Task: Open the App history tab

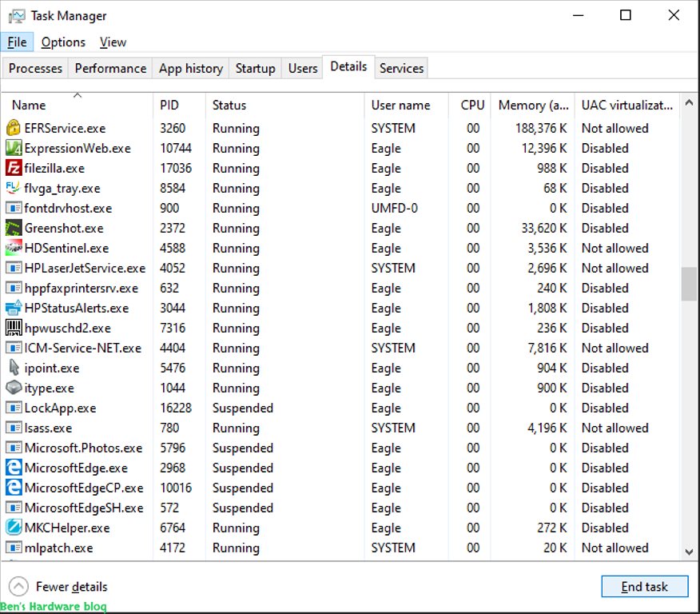Action: click(x=191, y=68)
